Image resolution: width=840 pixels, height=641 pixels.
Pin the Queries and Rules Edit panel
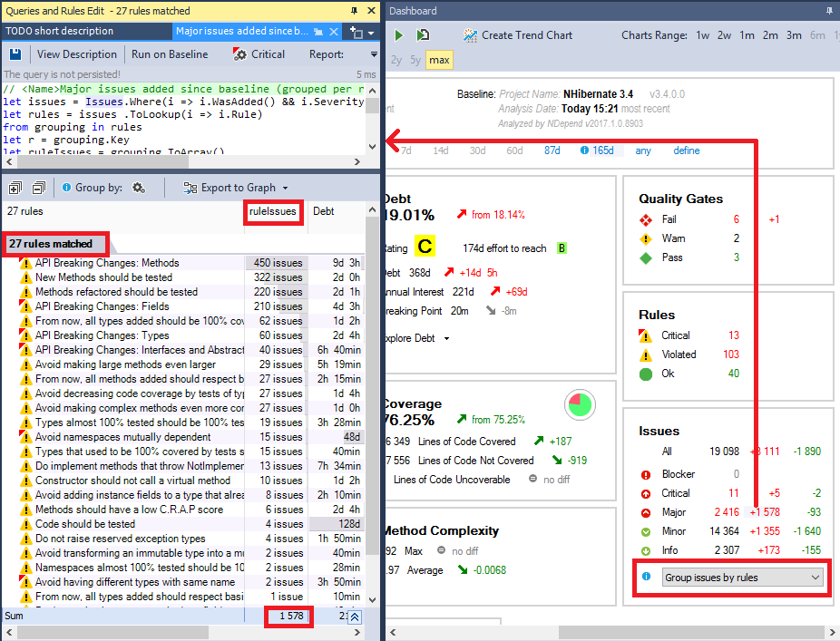pos(354,11)
